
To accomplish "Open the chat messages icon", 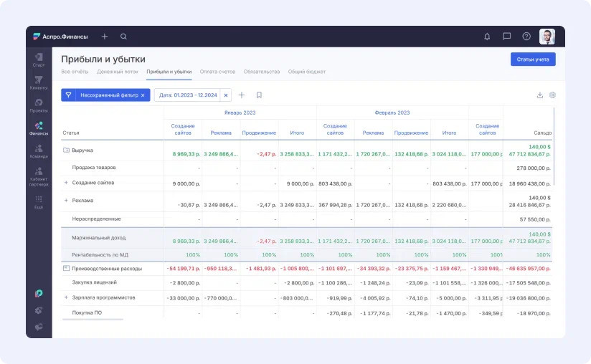I will (x=507, y=37).
